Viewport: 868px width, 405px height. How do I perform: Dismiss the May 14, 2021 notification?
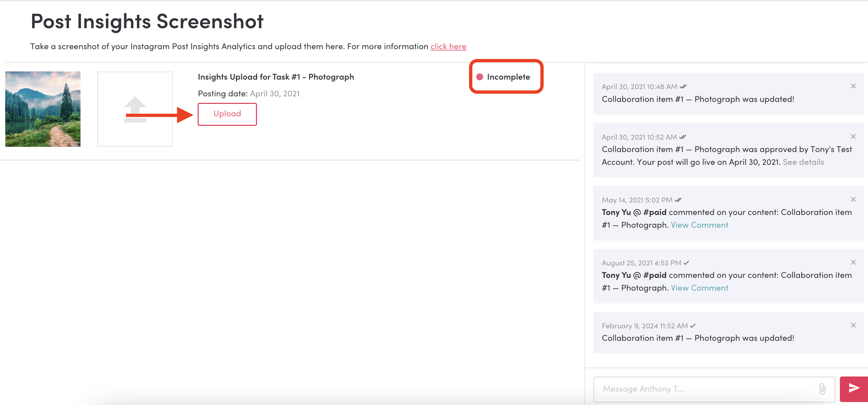coord(853,199)
